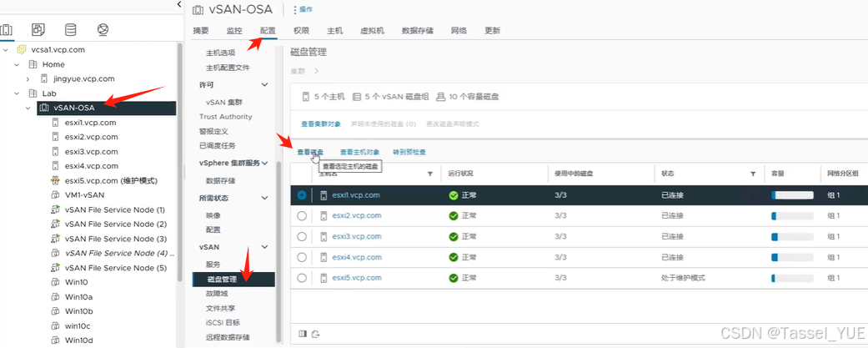Click the Lab datacenter icon
Screen dimensions: 868x348
point(33,93)
